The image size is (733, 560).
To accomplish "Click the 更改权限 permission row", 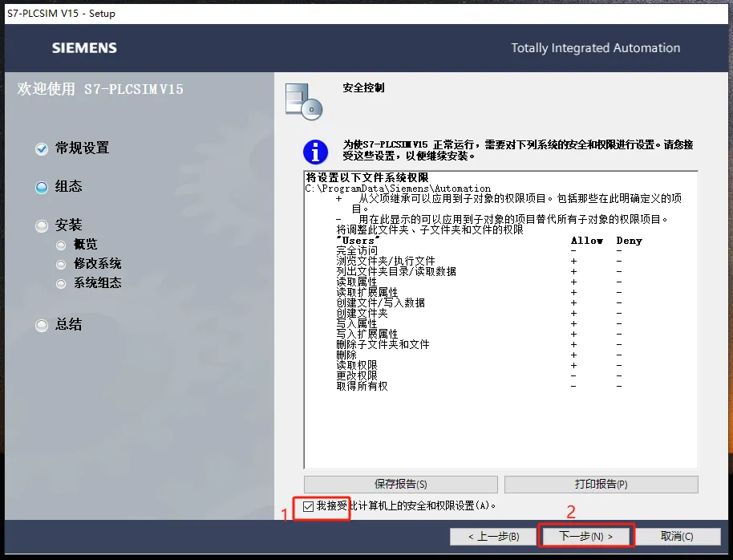I will (x=479, y=375).
